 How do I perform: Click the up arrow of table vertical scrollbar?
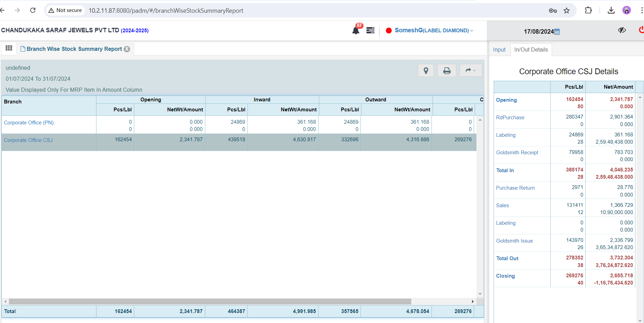coord(480,120)
